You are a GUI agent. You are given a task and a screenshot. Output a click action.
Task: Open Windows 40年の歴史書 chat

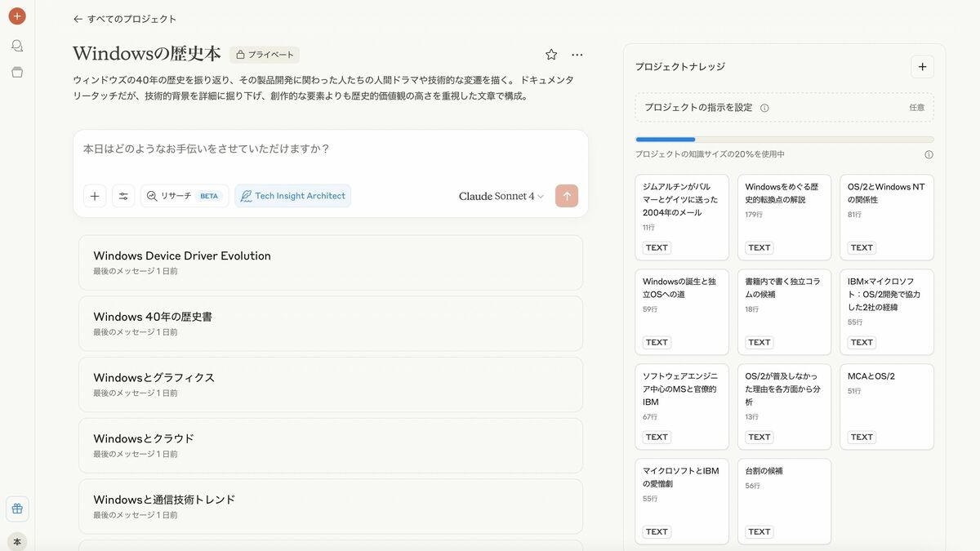pos(331,323)
